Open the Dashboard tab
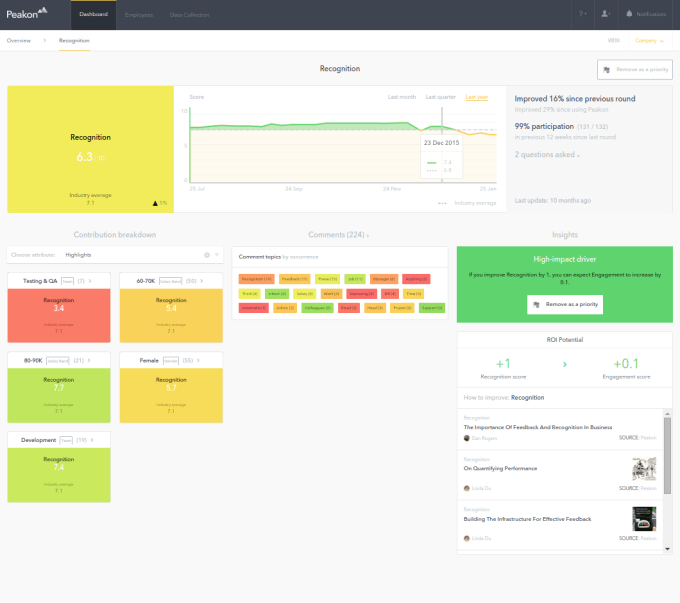 click(93, 15)
